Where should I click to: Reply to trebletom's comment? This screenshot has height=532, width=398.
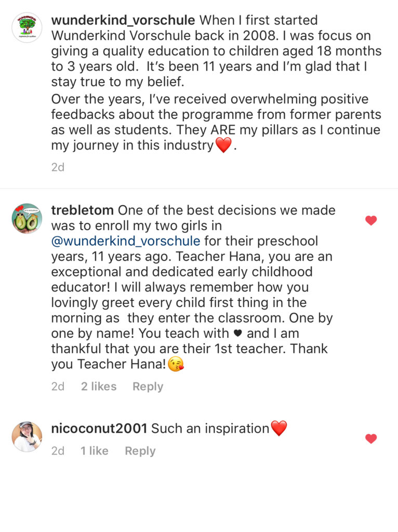click(x=148, y=387)
